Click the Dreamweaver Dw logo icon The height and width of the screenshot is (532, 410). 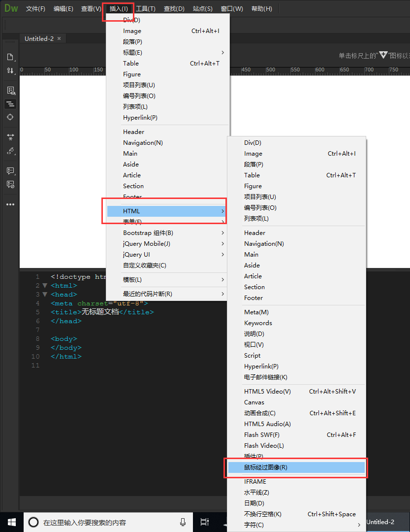[x=11, y=8]
